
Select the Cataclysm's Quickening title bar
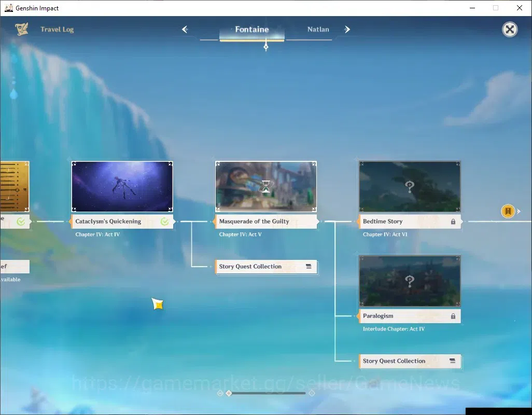click(122, 222)
